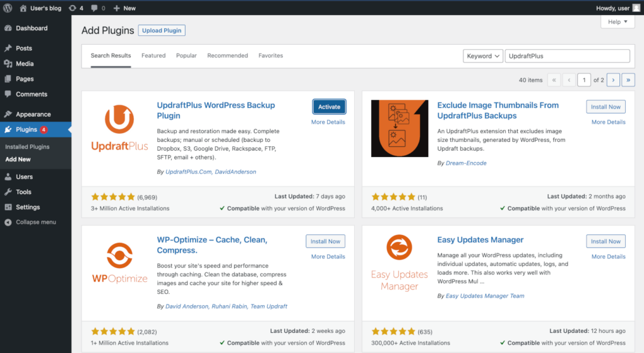Open Appearance in the sidebar menu
Image resolution: width=644 pixels, height=353 pixels.
(33, 114)
